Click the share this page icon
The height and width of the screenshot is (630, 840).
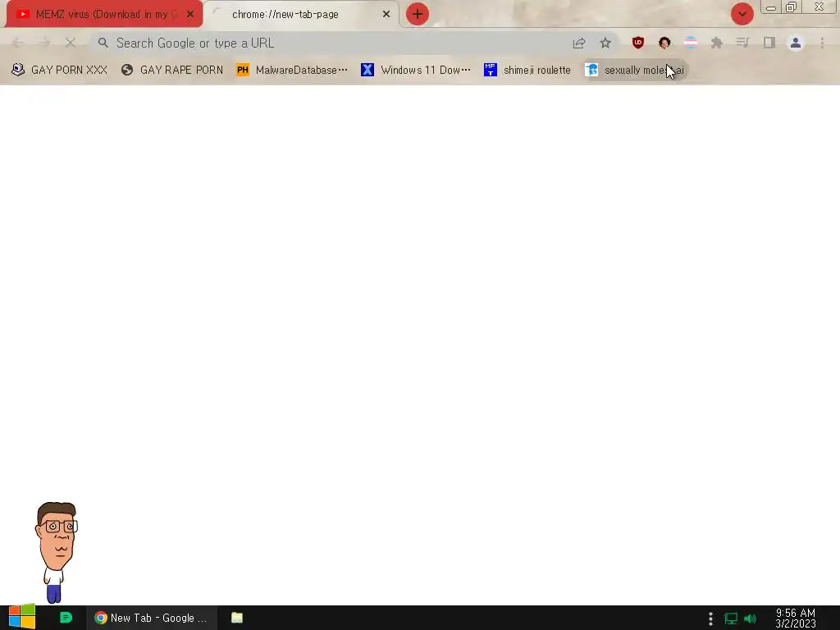coord(579,43)
